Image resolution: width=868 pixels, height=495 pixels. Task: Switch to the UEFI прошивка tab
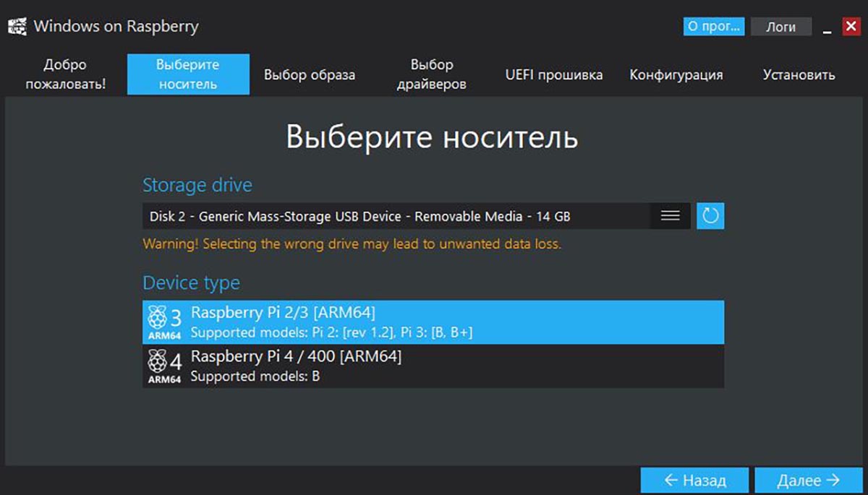554,74
